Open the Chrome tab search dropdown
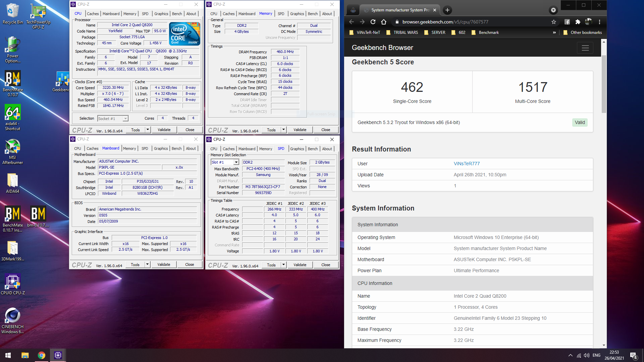The image size is (644, 362). (x=553, y=10)
